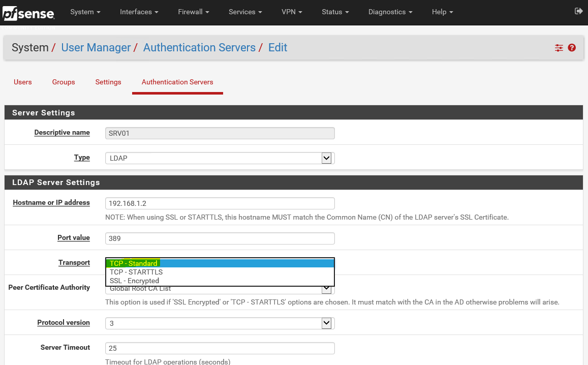Open the page shortcuts sliders icon
The image size is (588, 365).
tap(559, 48)
